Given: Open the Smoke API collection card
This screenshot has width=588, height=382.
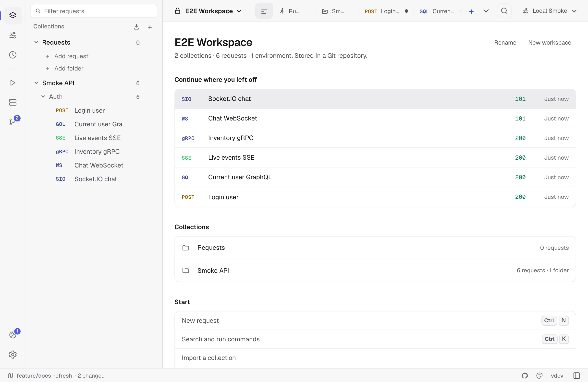Looking at the screenshot, I should point(375,270).
